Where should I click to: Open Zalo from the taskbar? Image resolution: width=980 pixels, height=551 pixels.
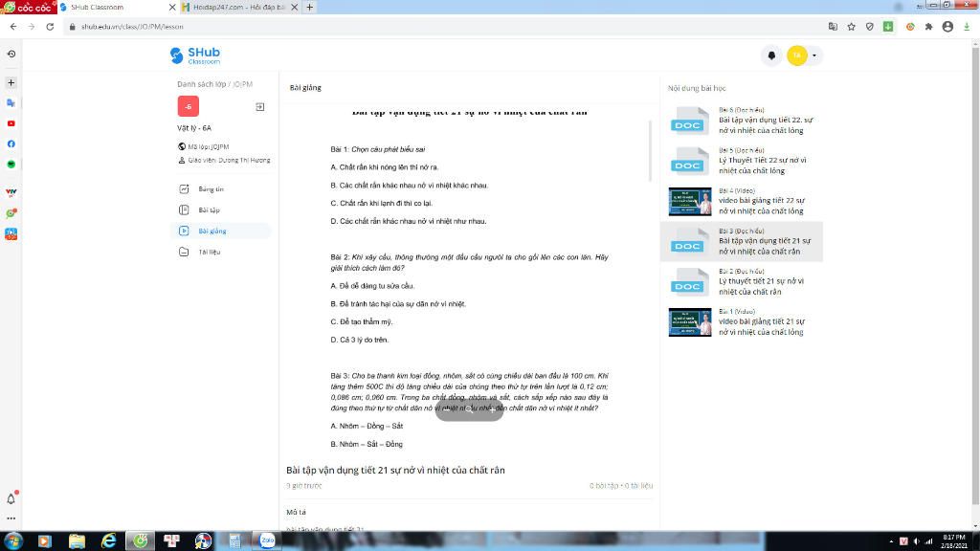[267, 541]
